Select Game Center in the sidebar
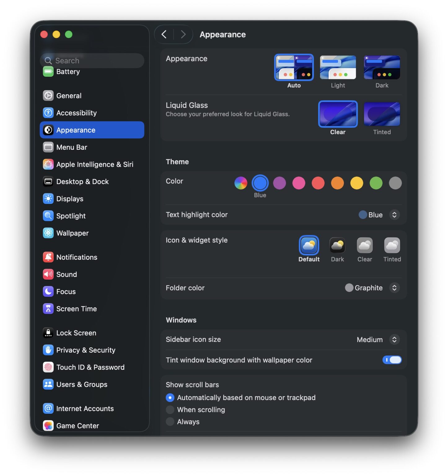Screen dimensions: 448x476 [x=92, y=426]
